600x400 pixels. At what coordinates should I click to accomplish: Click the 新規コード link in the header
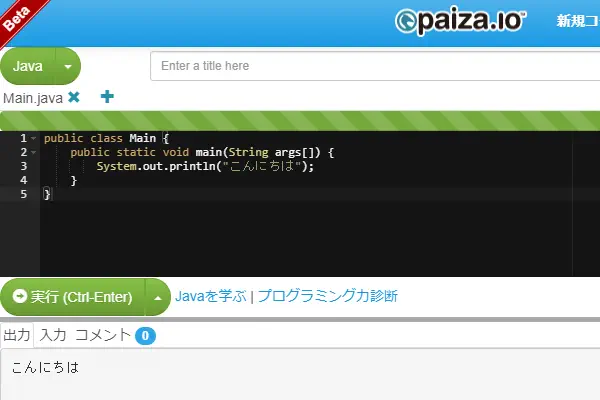578,21
